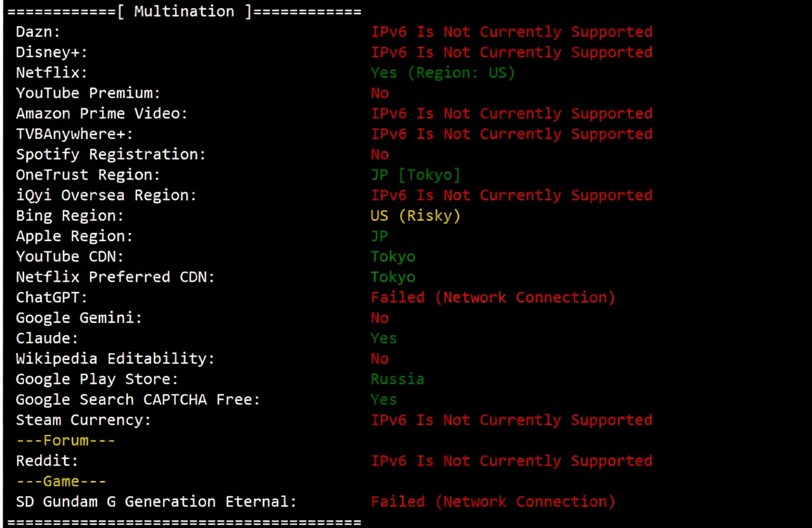Select the "No" result for Wikipedia Editability
This screenshot has width=812, height=528.
click(380, 359)
